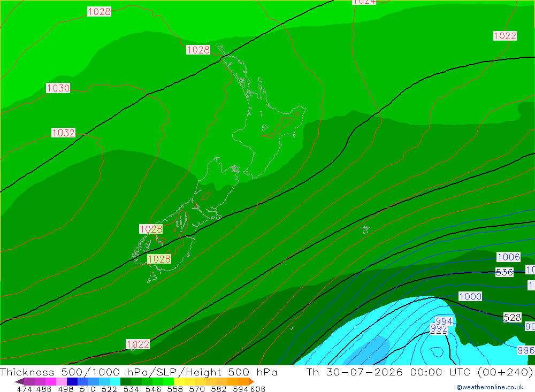
Task: Click the 582 legend value
Action: (x=218, y=389)
